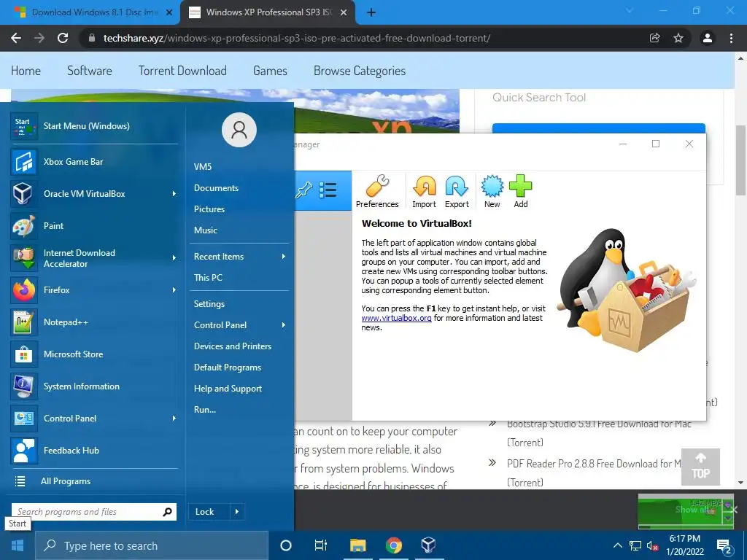
Task: Open File Explorer on taskbar
Action: coord(357,545)
